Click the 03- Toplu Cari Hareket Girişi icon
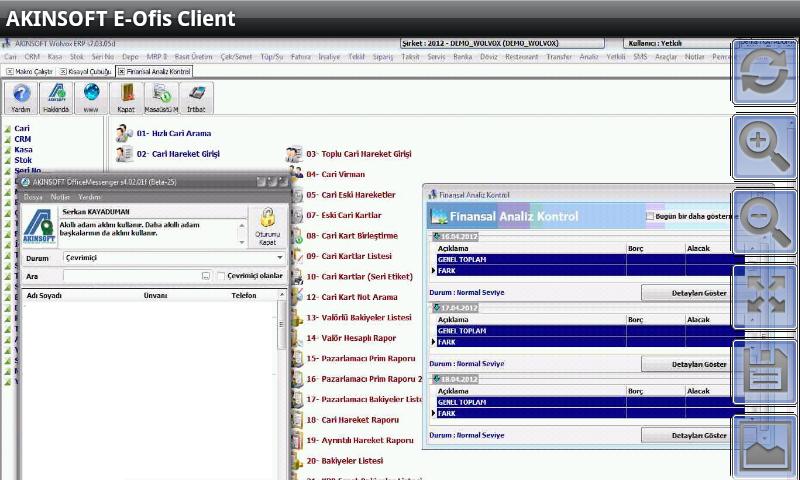This screenshot has height=480, width=800. pyautogui.click(x=293, y=154)
